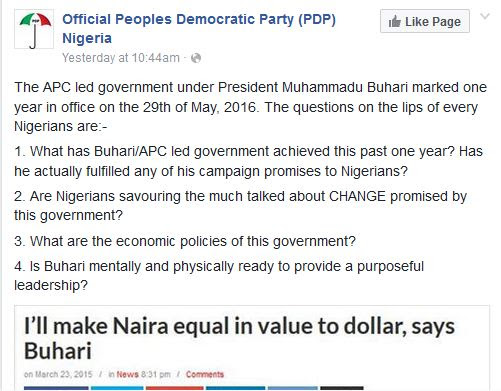501x391 pixels.
Task: Click the dark teal LinkedIn share bar
Action: (235, 388)
